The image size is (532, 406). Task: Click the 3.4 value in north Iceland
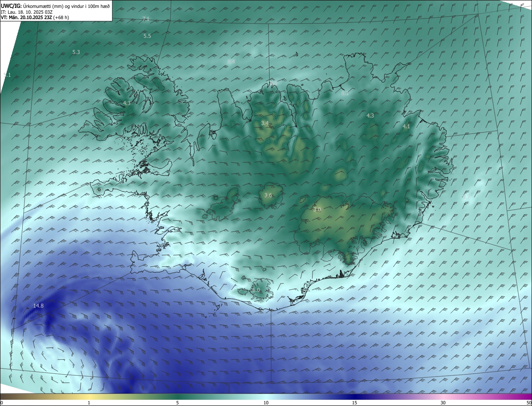pos(265,123)
